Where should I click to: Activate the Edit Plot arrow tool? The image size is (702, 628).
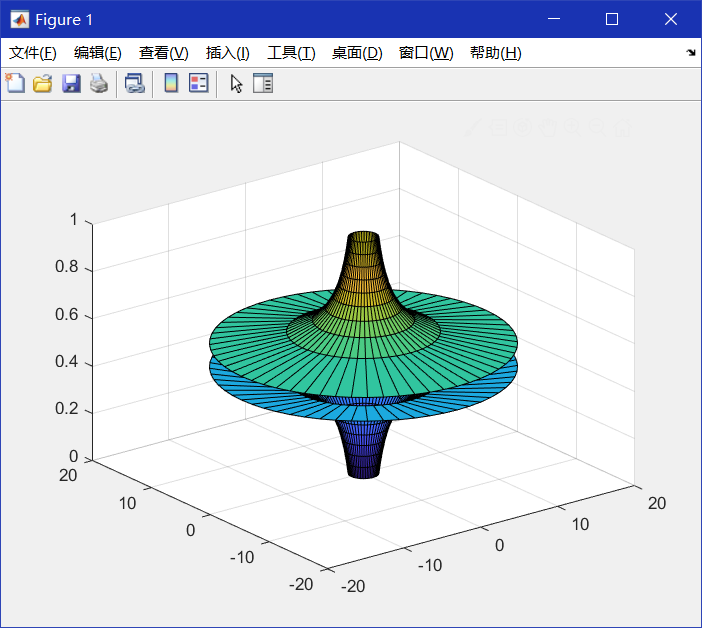tap(236, 84)
